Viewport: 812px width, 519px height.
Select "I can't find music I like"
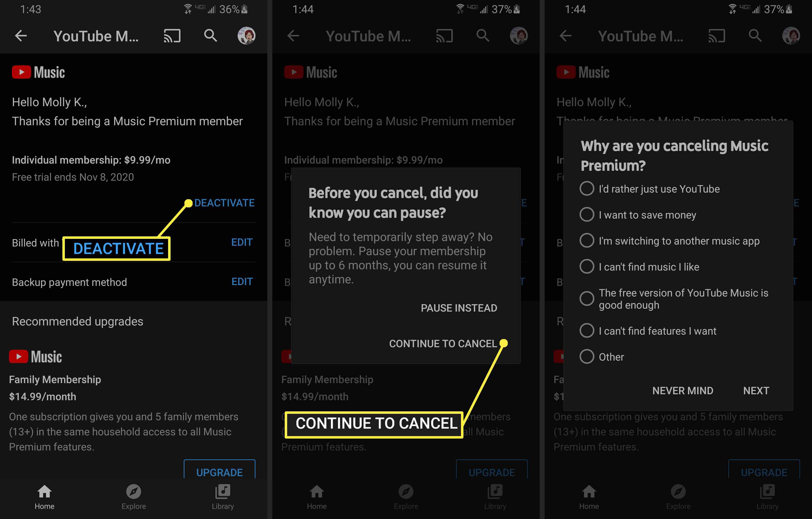[x=639, y=267]
